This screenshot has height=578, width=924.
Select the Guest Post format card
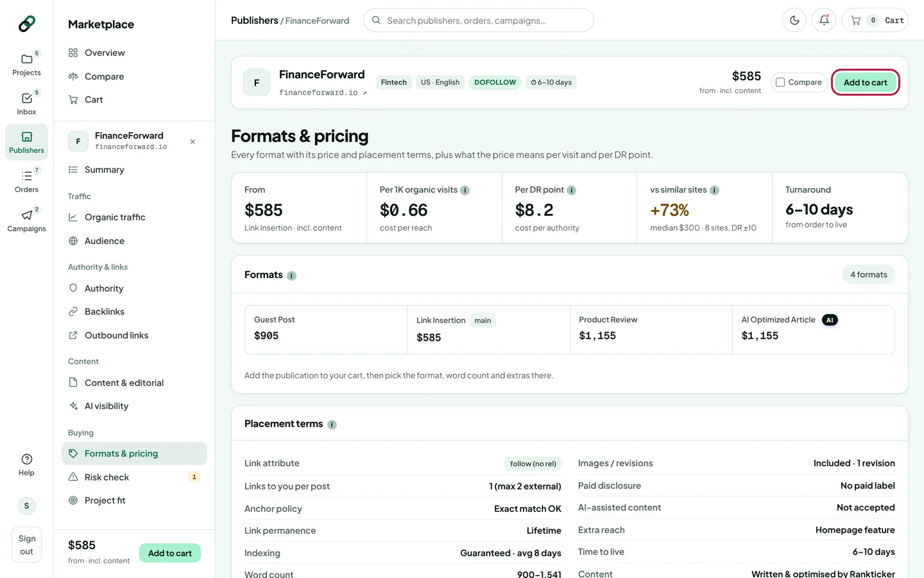(x=326, y=329)
